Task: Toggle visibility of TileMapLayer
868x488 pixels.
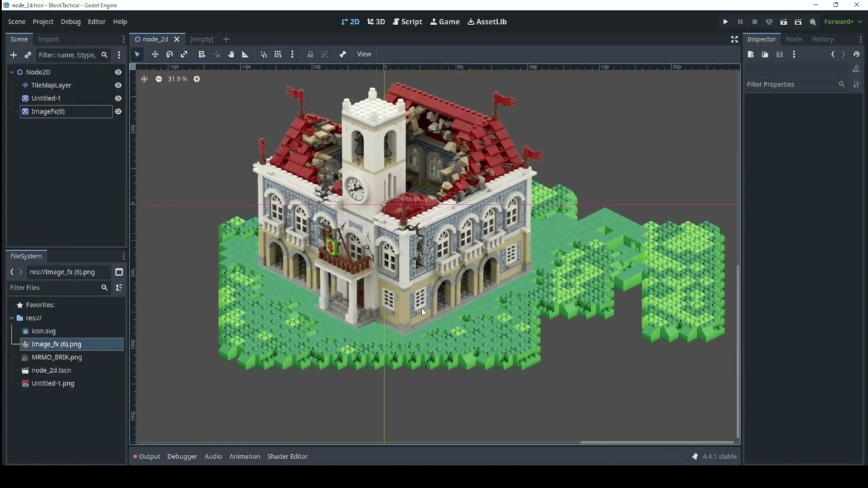Action: pos(118,85)
